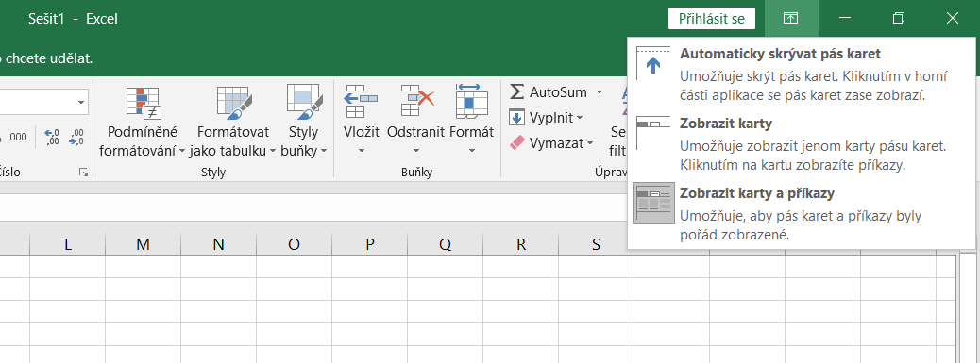
Task: Expand the arrow under Formát
Action: pos(471,150)
